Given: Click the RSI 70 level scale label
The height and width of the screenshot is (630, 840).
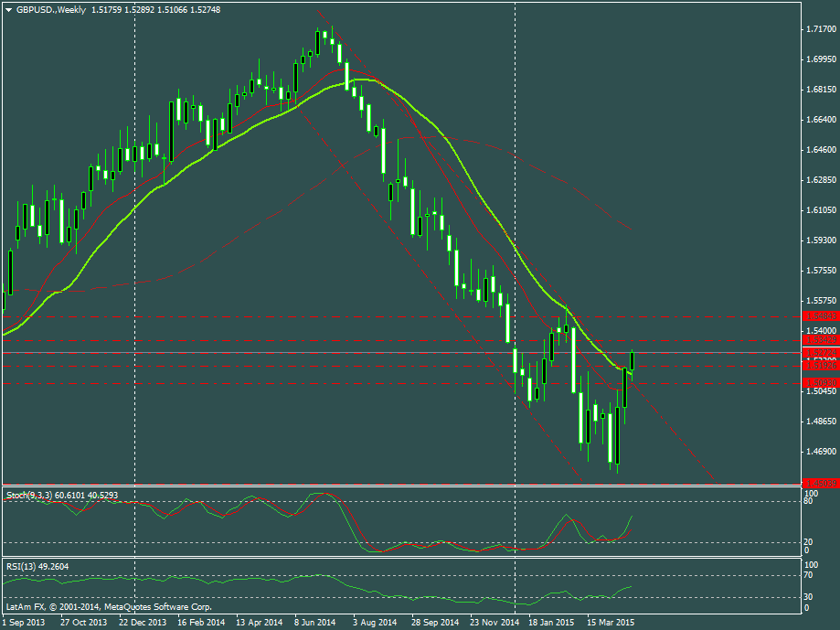Looking at the screenshot, I should (808, 575).
